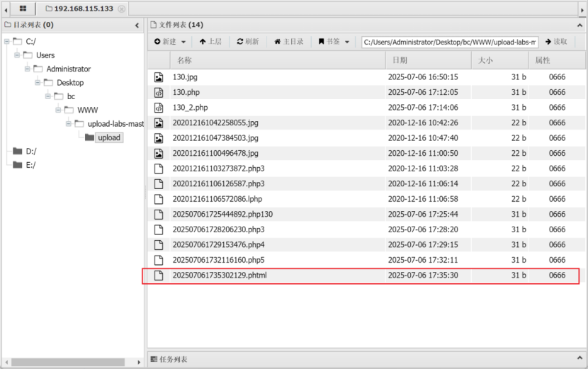Image resolution: width=588 pixels, height=369 pixels.
Task: Click the 读取 (Read) button
Action: (x=556, y=42)
